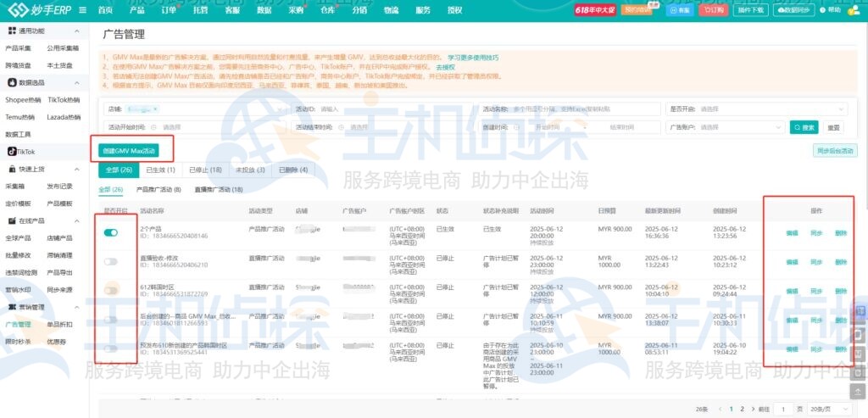Switch to the 已删除 (4) tab
Viewport: 868px width, 418px height.
pos(293,170)
